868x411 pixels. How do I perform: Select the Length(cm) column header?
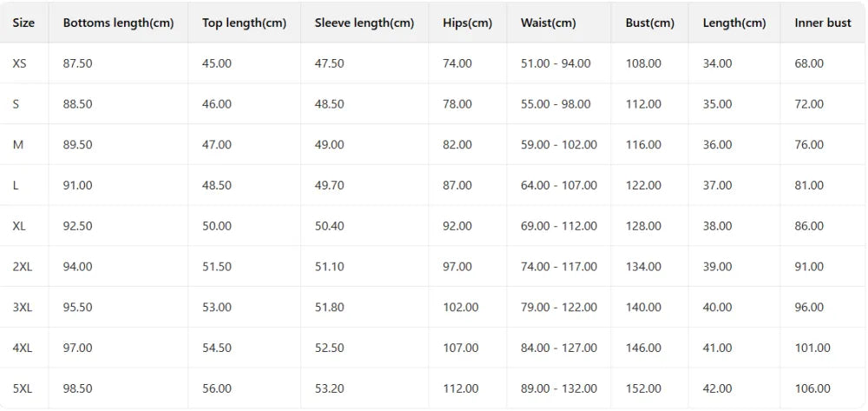(x=734, y=23)
